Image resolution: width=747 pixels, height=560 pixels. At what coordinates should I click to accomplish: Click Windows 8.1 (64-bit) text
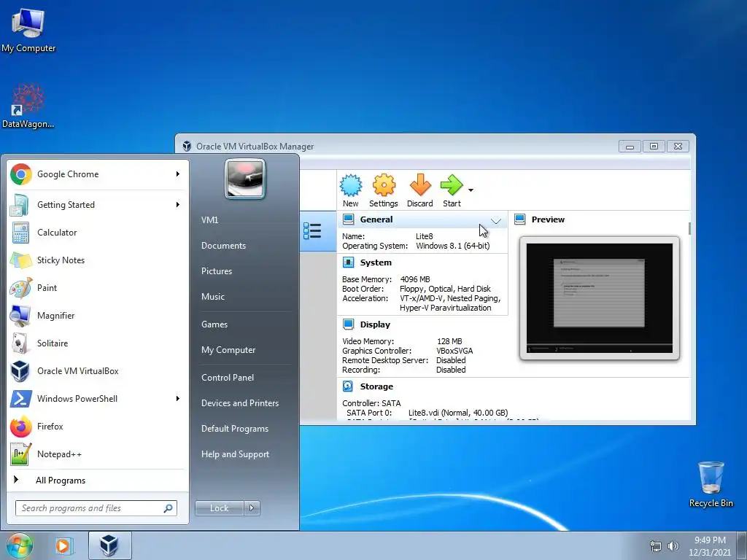click(452, 246)
